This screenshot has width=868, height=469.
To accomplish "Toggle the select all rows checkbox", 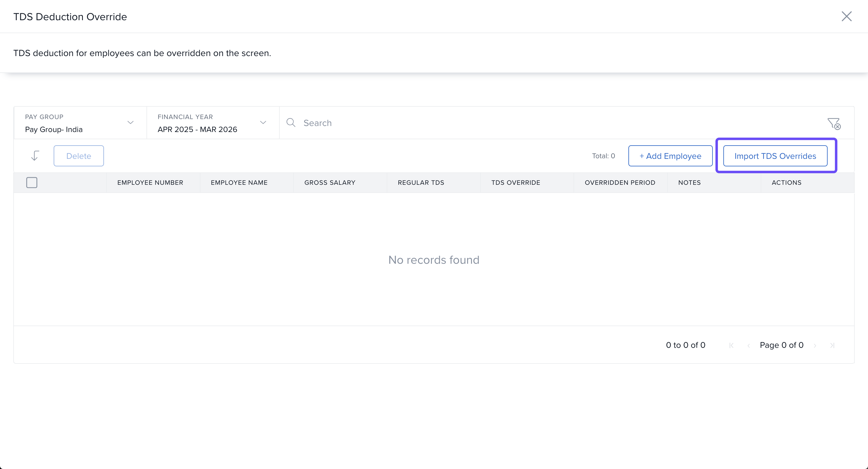I will [32, 183].
